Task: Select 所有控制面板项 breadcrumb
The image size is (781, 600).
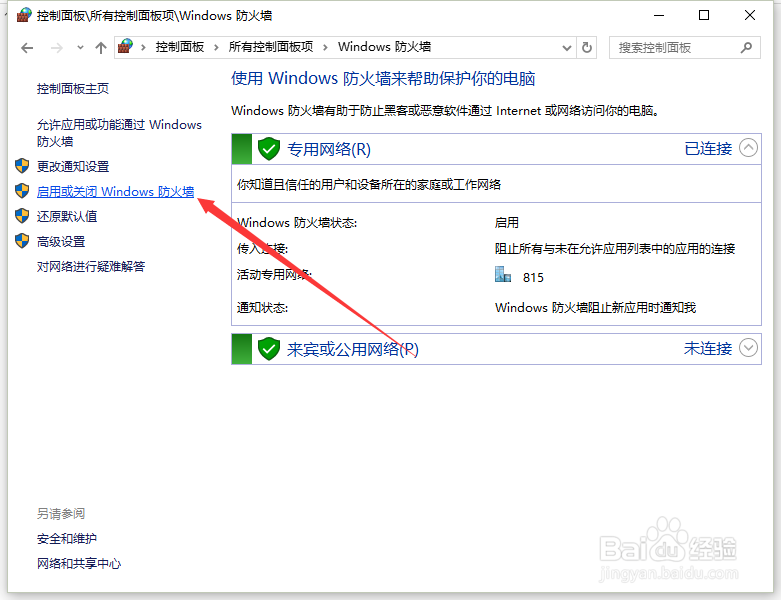Action: [270, 47]
